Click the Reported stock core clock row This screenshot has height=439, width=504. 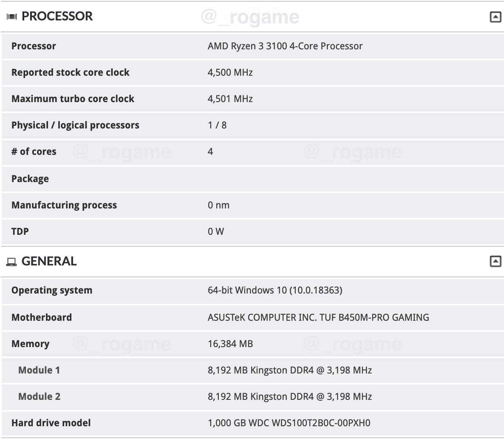[253, 72]
